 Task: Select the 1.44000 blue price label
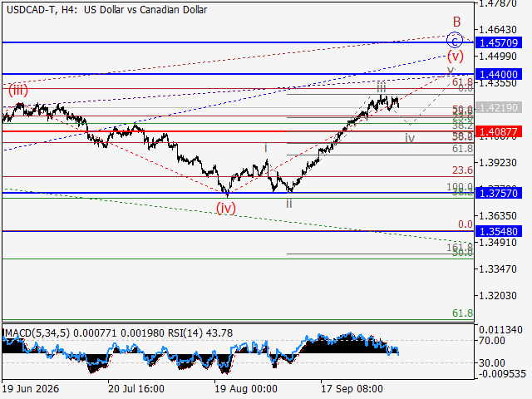499,74
